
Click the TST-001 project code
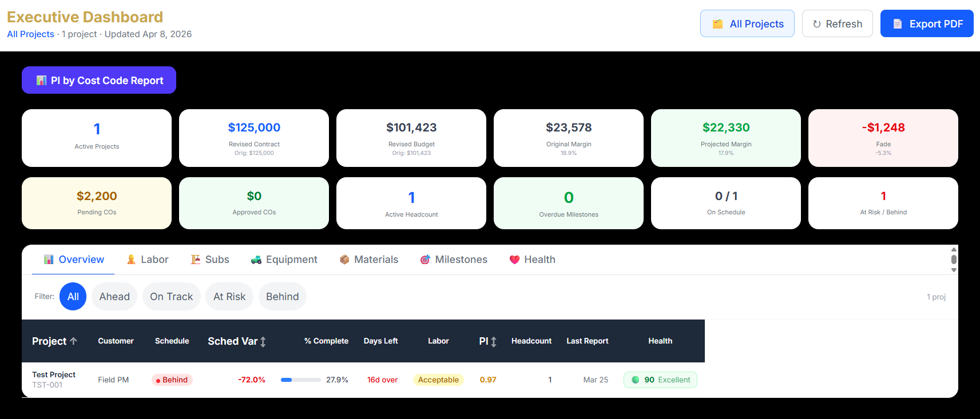click(47, 385)
